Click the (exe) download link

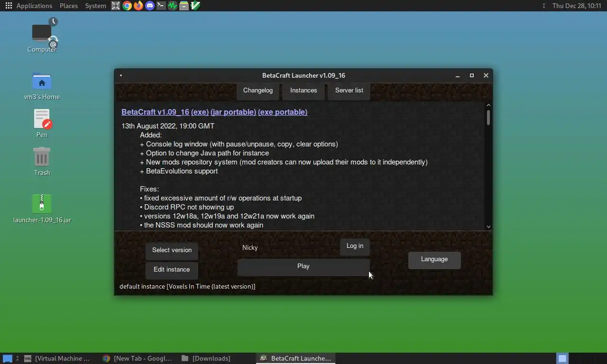[x=200, y=112]
